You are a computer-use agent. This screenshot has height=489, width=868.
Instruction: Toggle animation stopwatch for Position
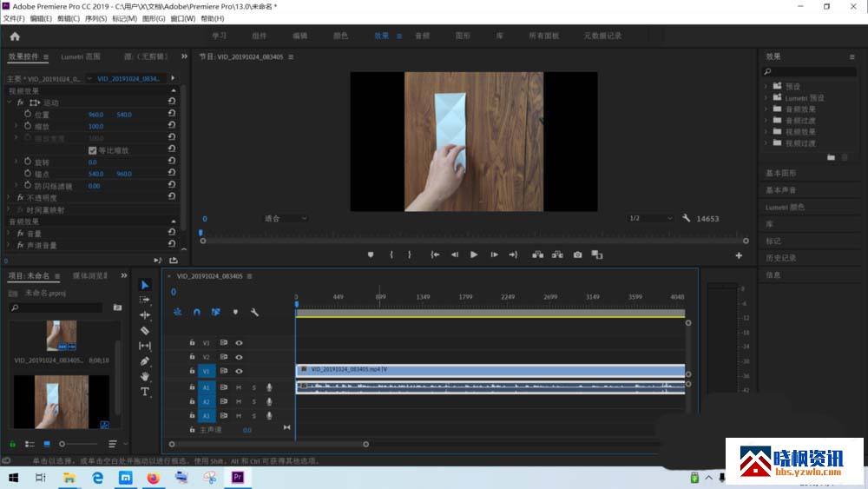pos(28,114)
